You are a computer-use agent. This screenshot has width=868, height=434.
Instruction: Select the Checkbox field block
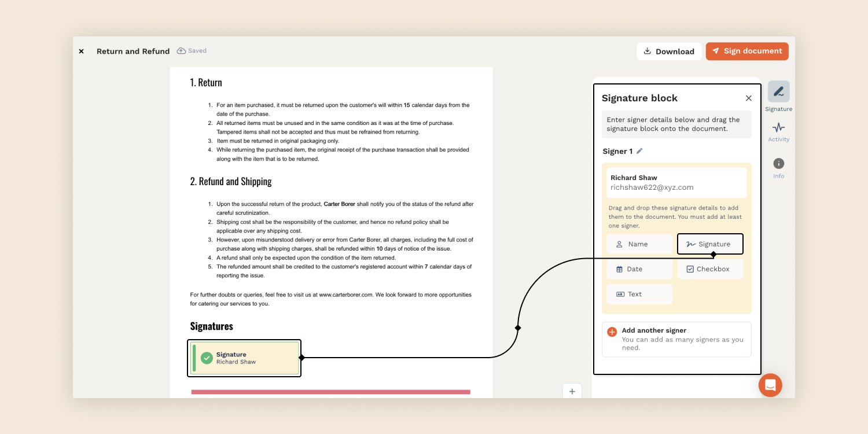coord(710,269)
